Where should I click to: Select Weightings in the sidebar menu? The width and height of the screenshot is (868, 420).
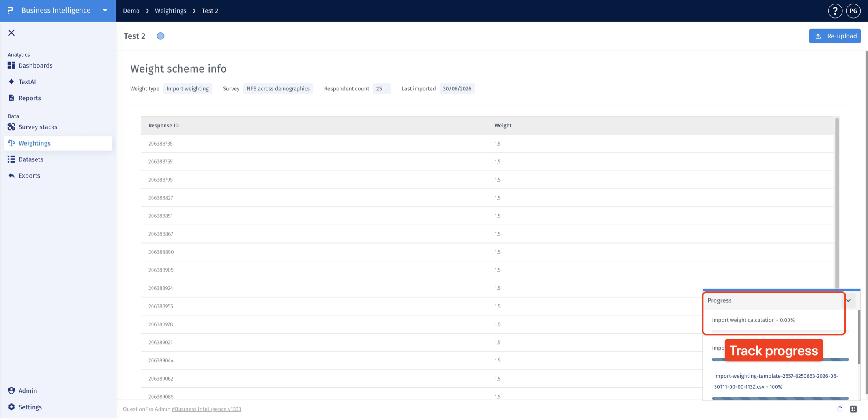tap(58, 143)
